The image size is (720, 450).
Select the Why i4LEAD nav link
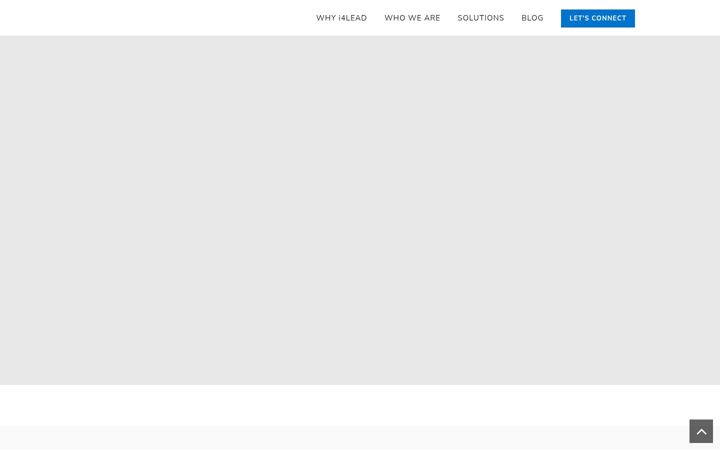click(341, 18)
